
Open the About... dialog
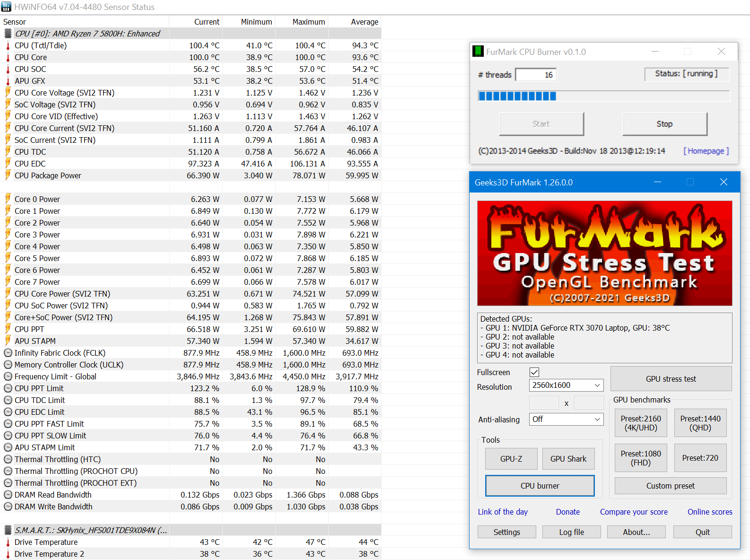tap(637, 532)
